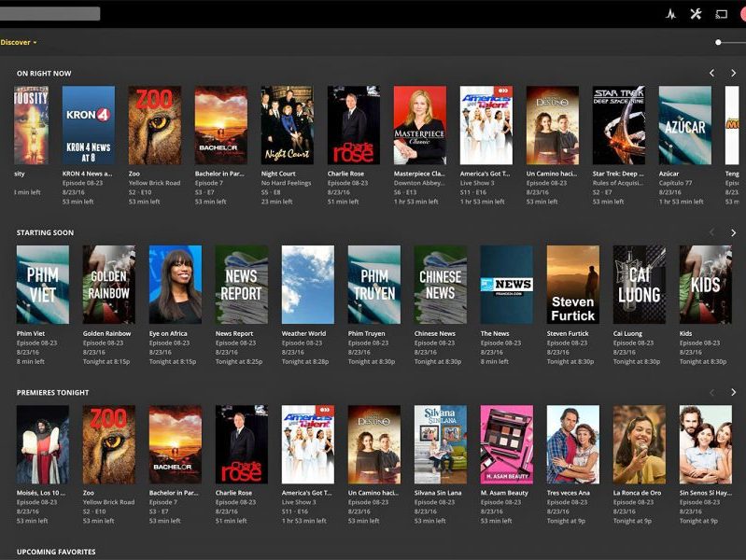Image resolution: width=746 pixels, height=560 pixels.
Task: Open Phim Viet poster
Action: point(43,285)
